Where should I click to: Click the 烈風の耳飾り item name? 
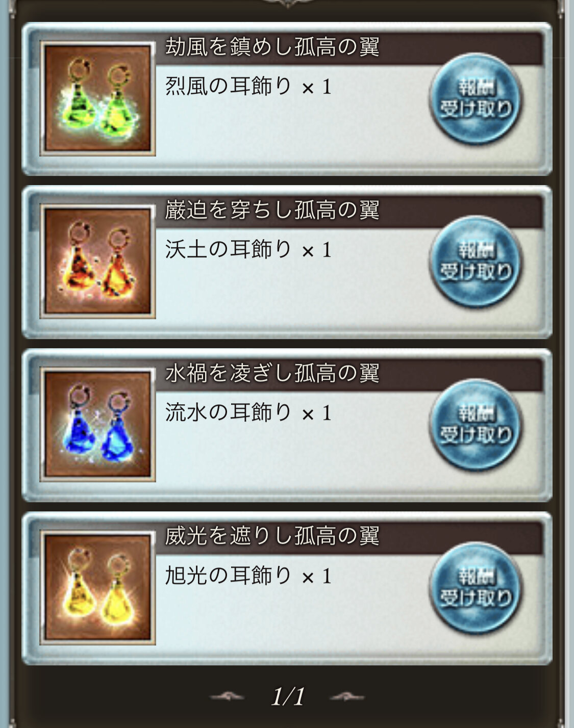[228, 86]
